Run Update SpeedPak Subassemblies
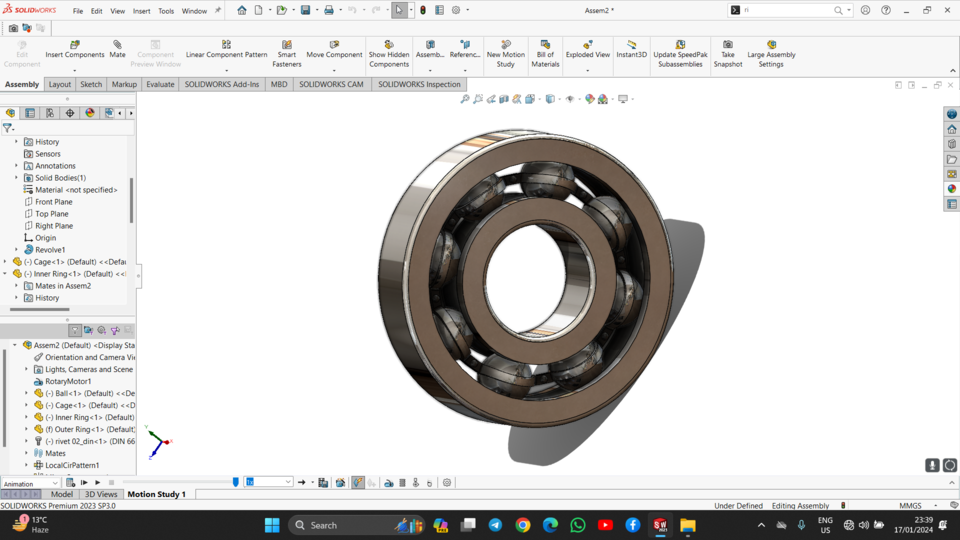Image resolution: width=960 pixels, height=540 pixels. (680, 54)
